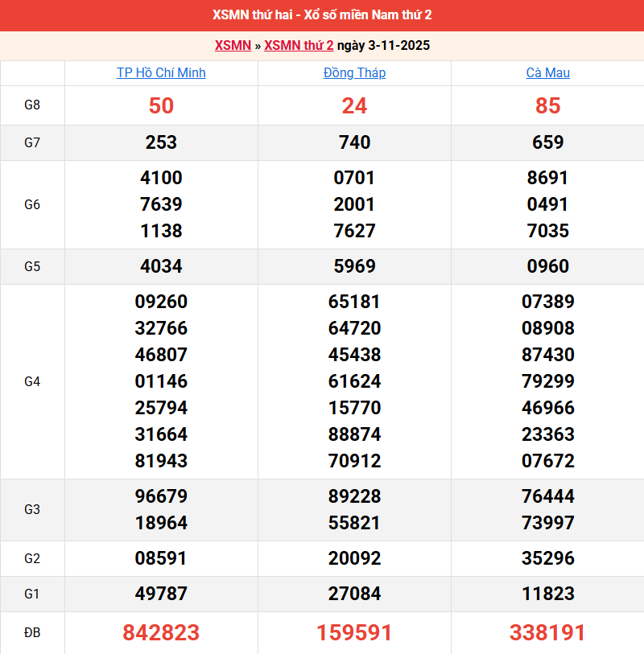Image resolution: width=644 pixels, height=654 pixels.
Task: Click G7 result 740 under Đồng Tháp
Action: point(354,142)
